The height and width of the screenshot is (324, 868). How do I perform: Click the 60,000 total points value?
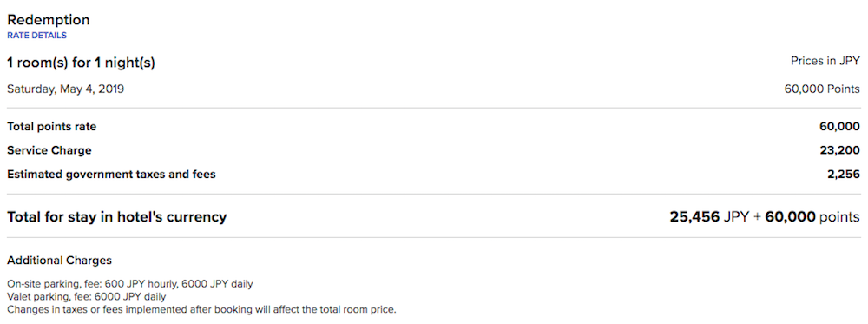pyautogui.click(x=839, y=127)
